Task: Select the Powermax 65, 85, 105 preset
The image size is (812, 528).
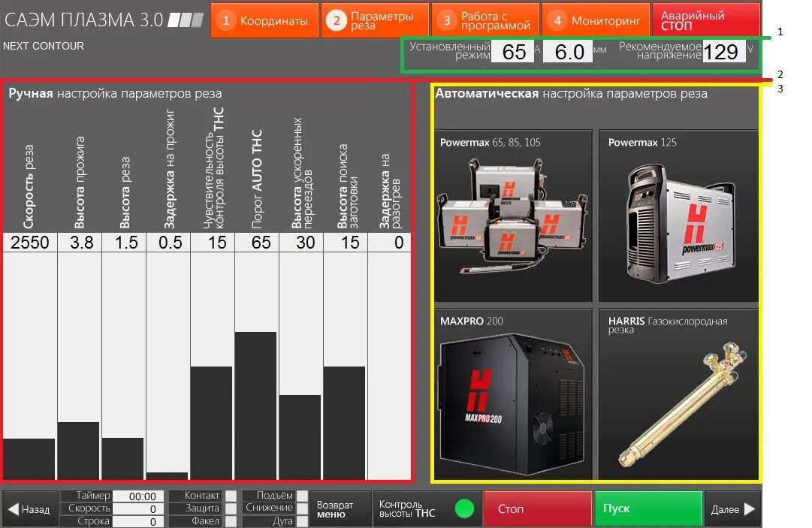Action: [x=513, y=216]
